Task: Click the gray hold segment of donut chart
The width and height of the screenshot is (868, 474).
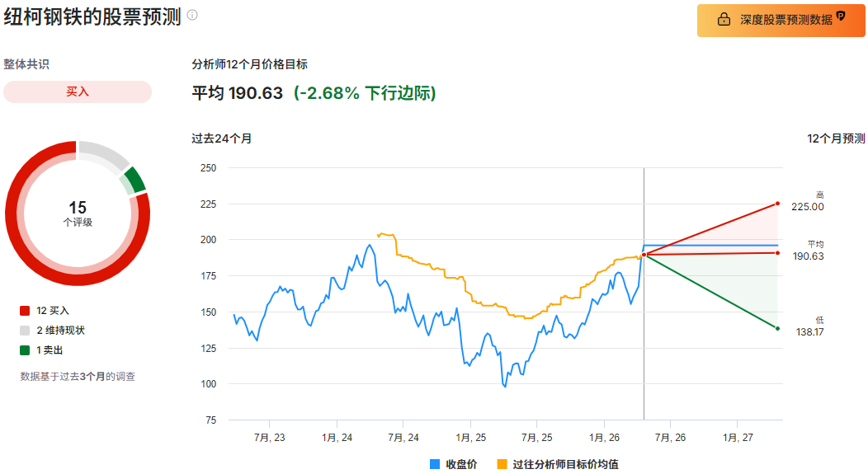Action: click(106, 153)
